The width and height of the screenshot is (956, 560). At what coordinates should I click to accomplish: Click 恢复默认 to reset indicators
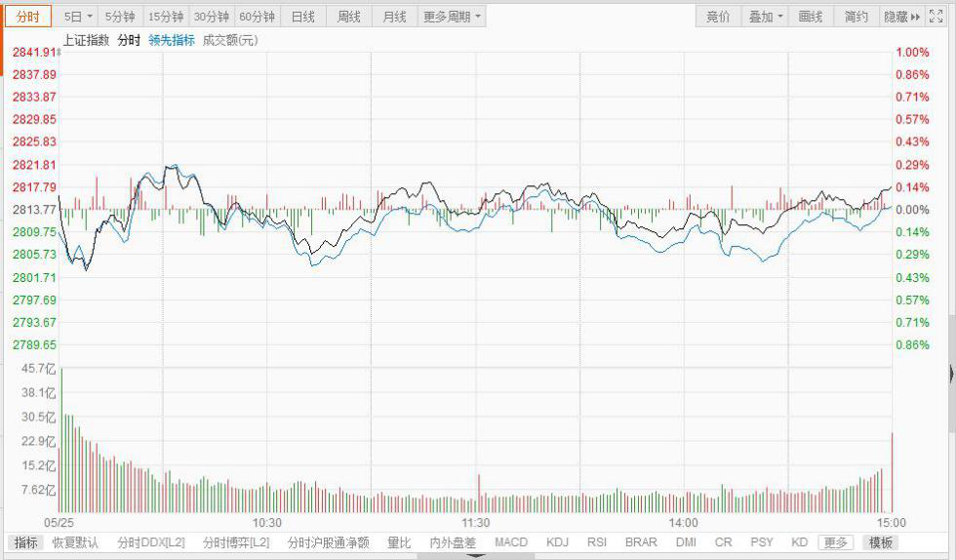pyautogui.click(x=75, y=542)
